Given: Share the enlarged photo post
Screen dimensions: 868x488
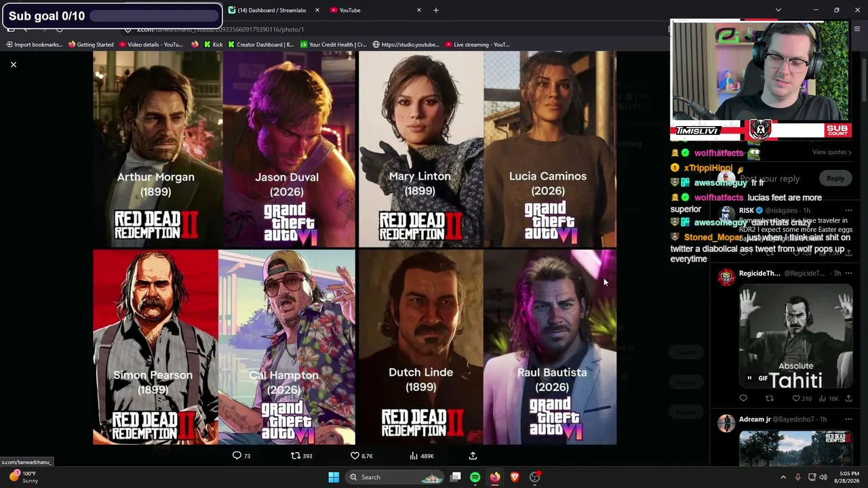Looking at the screenshot, I should (x=473, y=456).
